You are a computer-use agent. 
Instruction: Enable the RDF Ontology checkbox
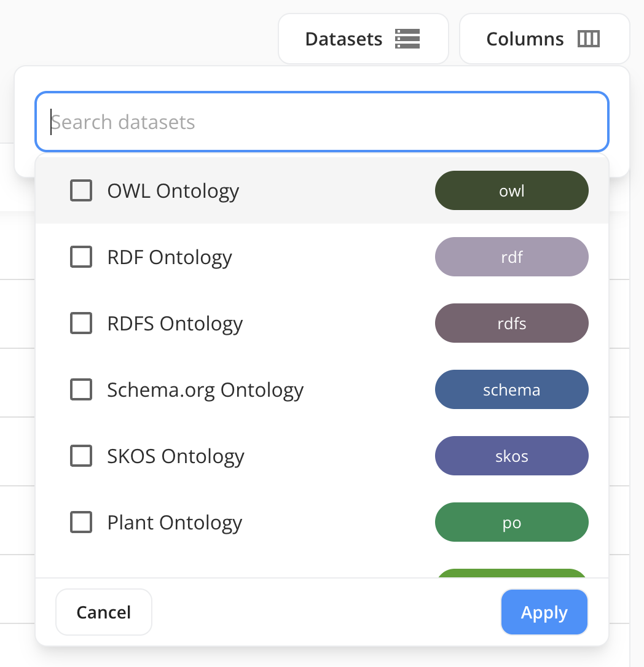(x=81, y=257)
